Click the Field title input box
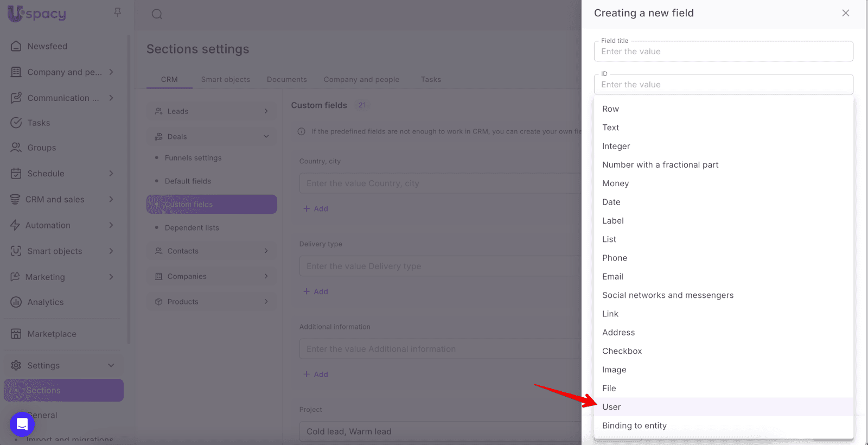The width and height of the screenshot is (868, 445). tap(723, 52)
